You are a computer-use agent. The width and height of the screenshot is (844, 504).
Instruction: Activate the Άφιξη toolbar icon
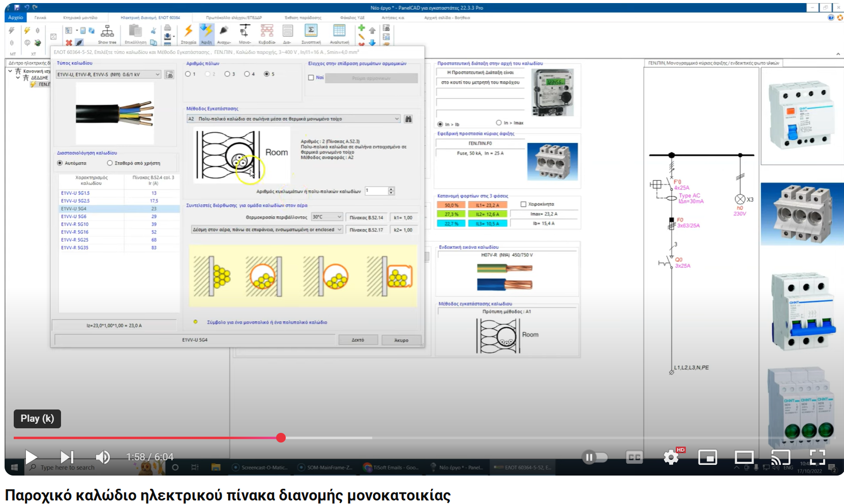click(x=206, y=35)
